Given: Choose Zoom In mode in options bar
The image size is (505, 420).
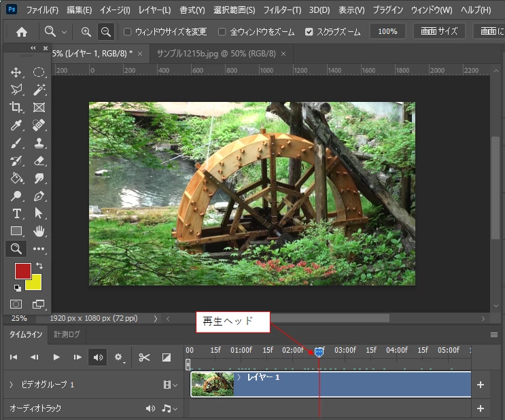Looking at the screenshot, I should 86,31.
